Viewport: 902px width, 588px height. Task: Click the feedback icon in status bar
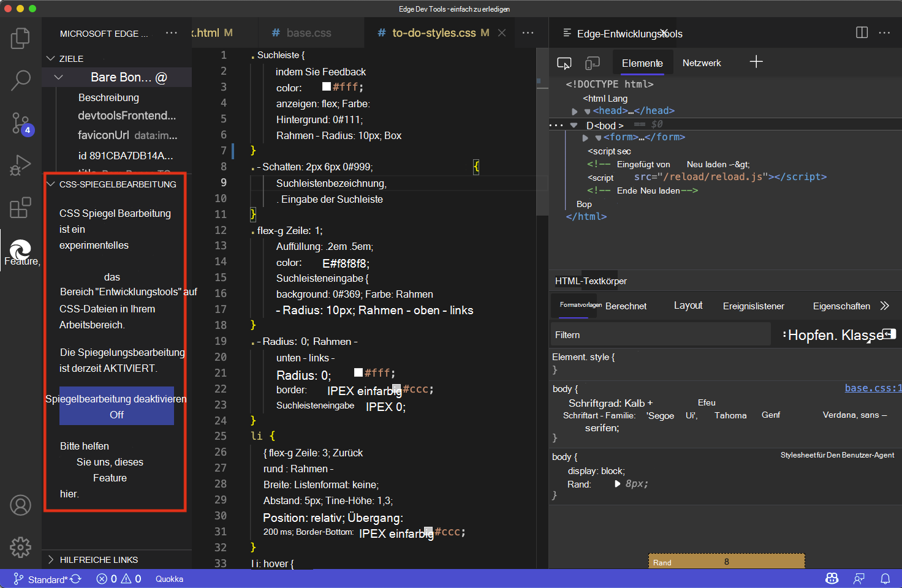click(859, 578)
